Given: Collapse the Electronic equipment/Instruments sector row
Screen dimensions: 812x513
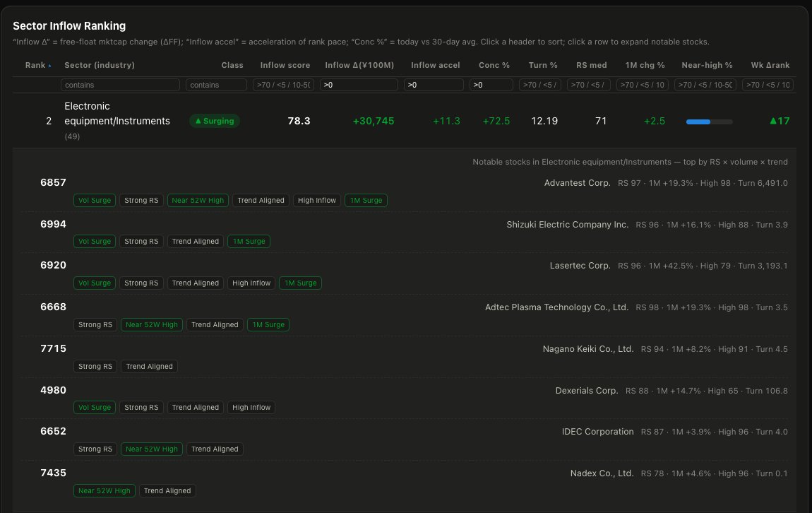Looking at the screenshot, I should click(404, 121).
